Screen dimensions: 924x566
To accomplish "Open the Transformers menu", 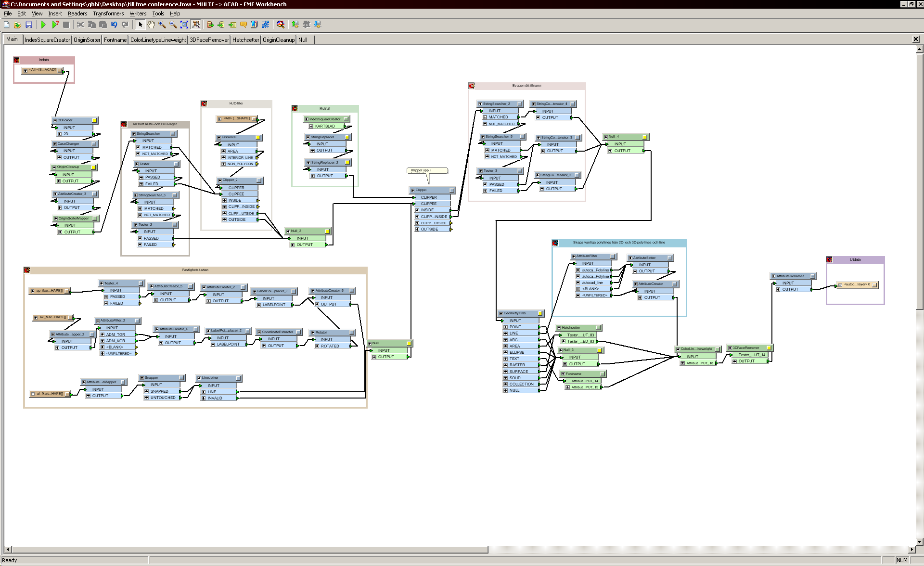I will tap(108, 13).
